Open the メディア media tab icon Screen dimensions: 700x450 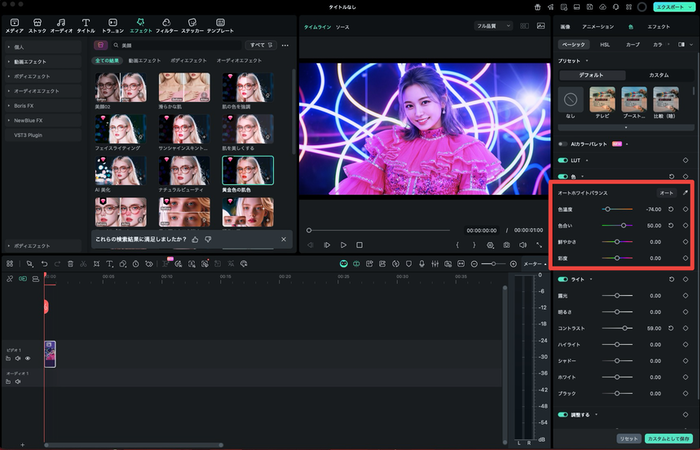click(x=14, y=25)
